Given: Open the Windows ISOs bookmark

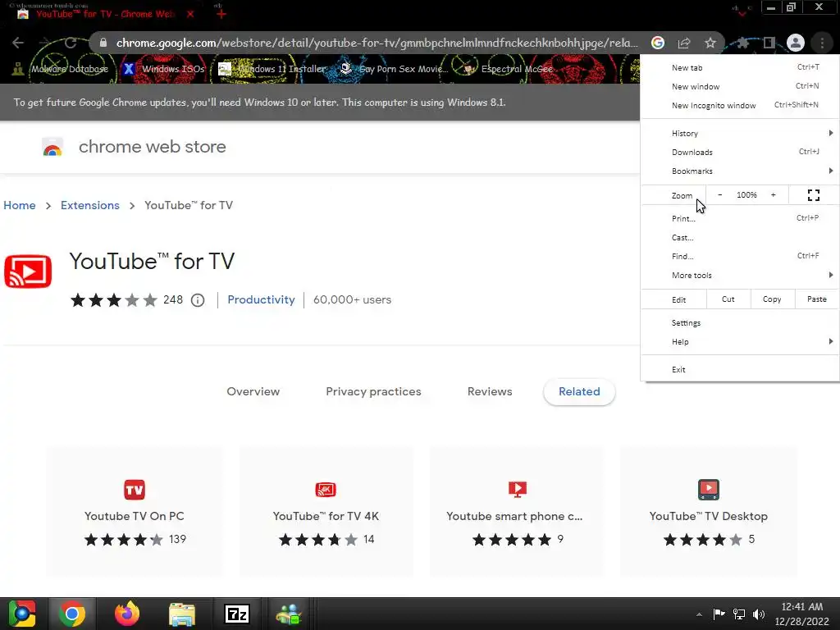Looking at the screenshot, I should pos(164,69).
